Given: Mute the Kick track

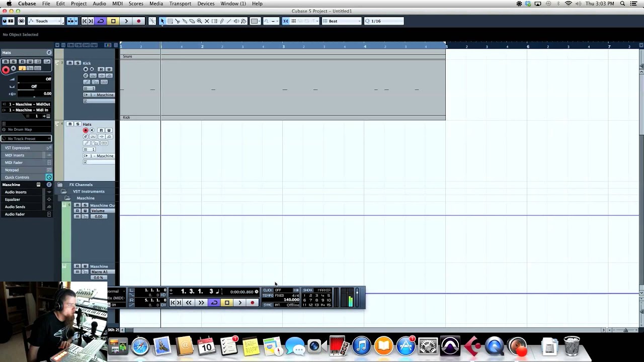Looking at the screenshot, I should [70, 63].
